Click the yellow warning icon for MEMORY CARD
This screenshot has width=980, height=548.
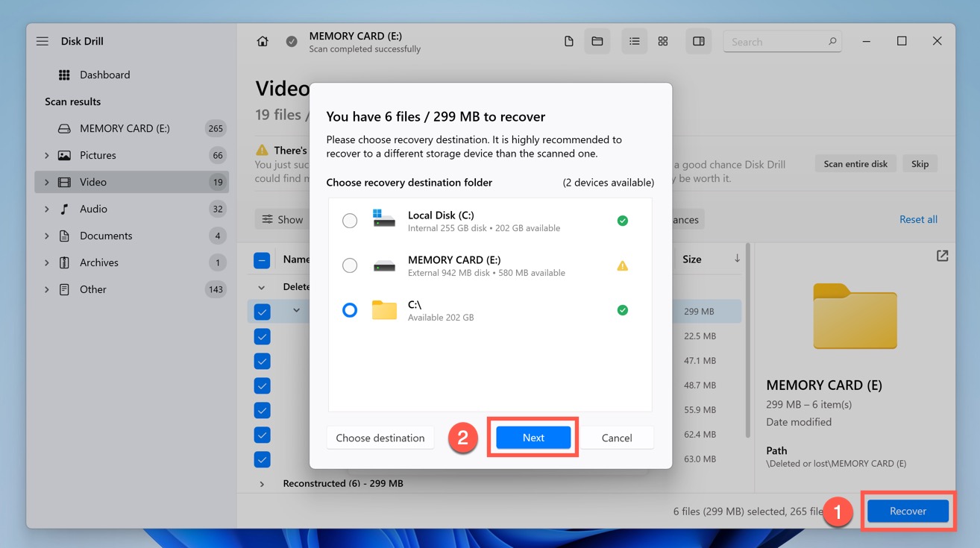pos(623,265)
